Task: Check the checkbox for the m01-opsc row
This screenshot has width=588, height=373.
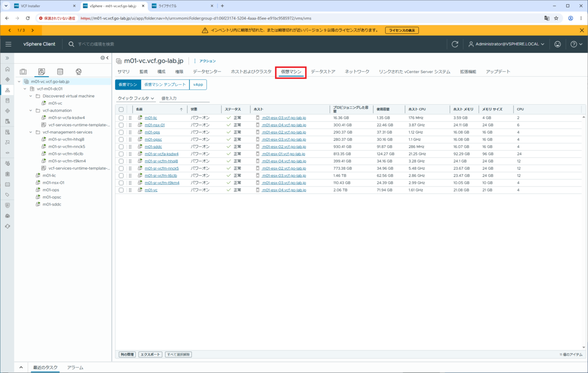Action: pyautogui.click(x=121, y=140)
